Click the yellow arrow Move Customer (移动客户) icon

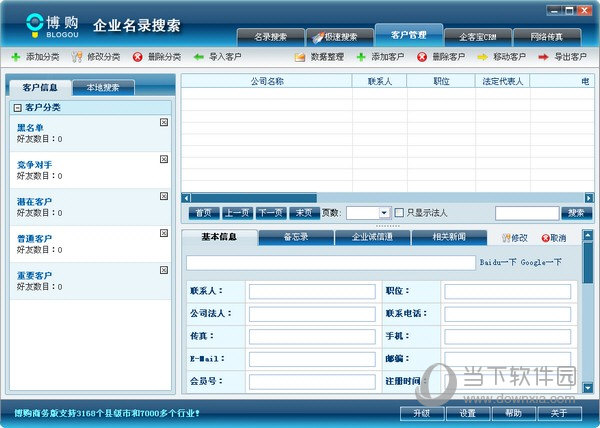(x=483, y=57)
